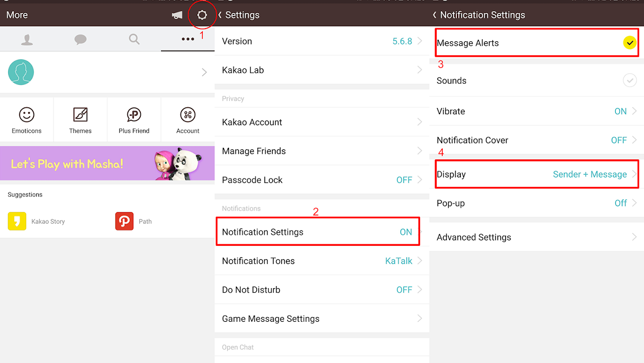Open Kakao Lab
The height and width of the screenshot is (363, 644).
[322, 70]
